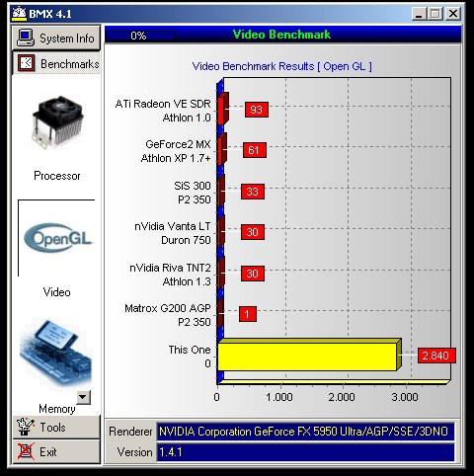Switch to the Benchmarks section

tap(56, 63)
